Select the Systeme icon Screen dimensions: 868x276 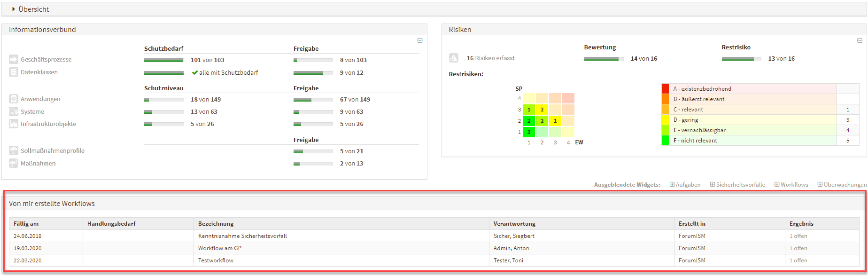click(13, 111)
